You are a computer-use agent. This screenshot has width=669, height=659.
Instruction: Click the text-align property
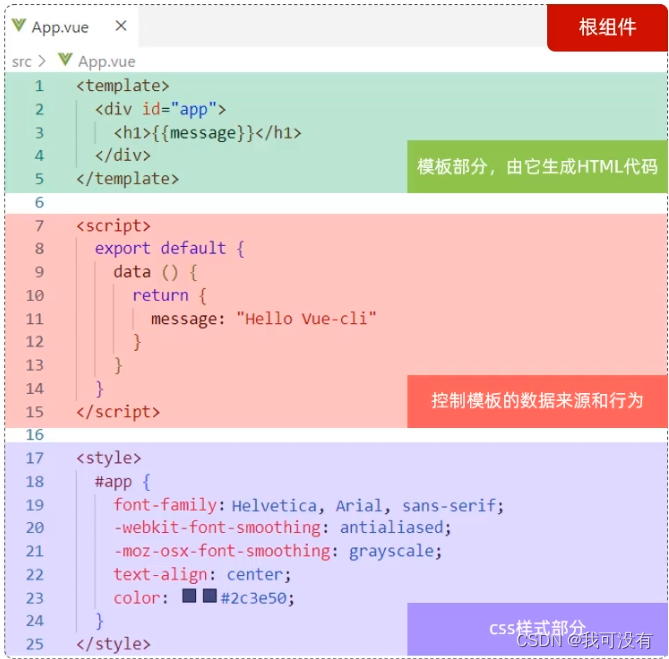click(160, 575)
